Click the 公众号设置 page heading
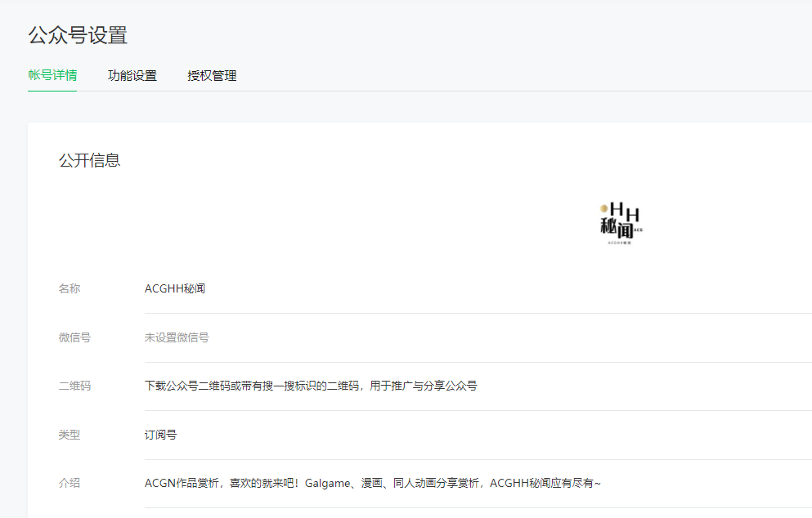812x518 pixels. (x=78, y=35)
